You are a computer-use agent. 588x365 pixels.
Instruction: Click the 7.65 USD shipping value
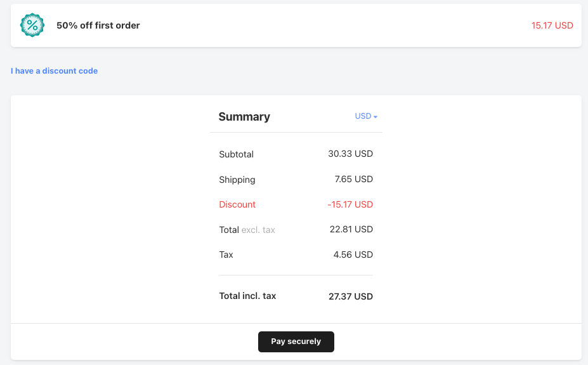353,180
